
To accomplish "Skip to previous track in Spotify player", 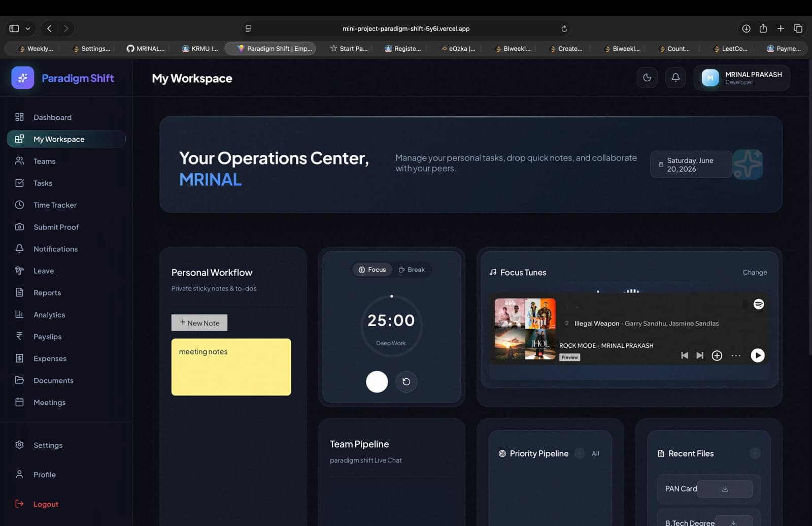I will click(685, 355).
